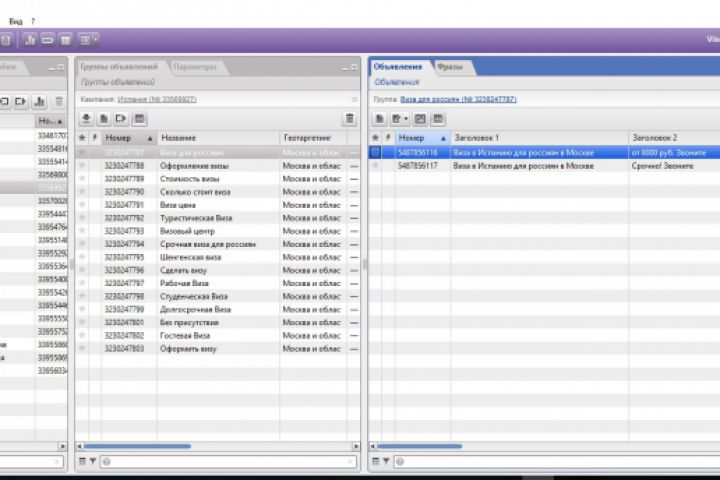
Task: Click the star column header in the ads table
Action: [375, 138]
